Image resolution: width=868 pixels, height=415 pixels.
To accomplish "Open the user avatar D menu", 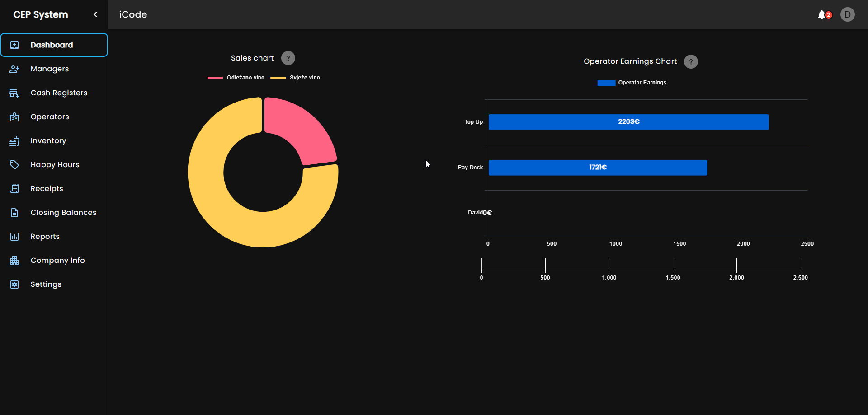I will [x=848, y=14].
